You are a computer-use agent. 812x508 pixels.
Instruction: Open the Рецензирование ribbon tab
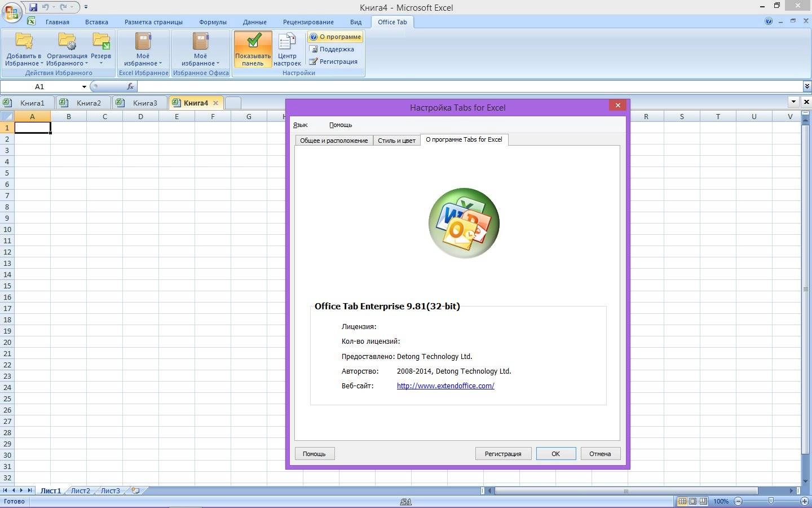[x=308, y=22]
